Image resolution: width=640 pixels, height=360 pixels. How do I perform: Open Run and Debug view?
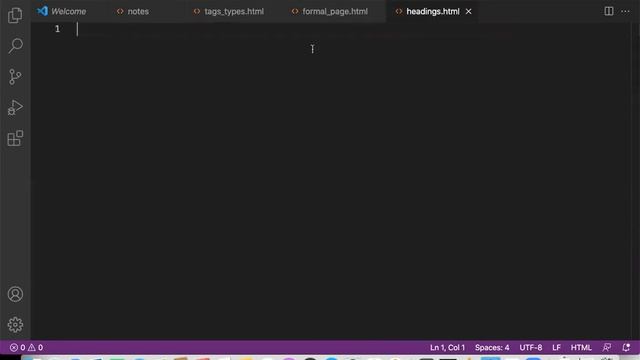click(15, 108)
